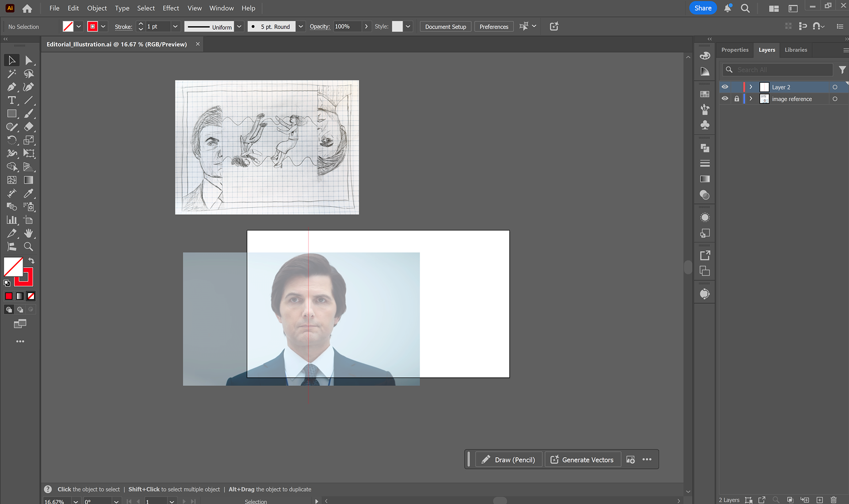Click Generate Vectors button
Image resolution: width=849 pixels, height=504 pixels.
(582, 460)
